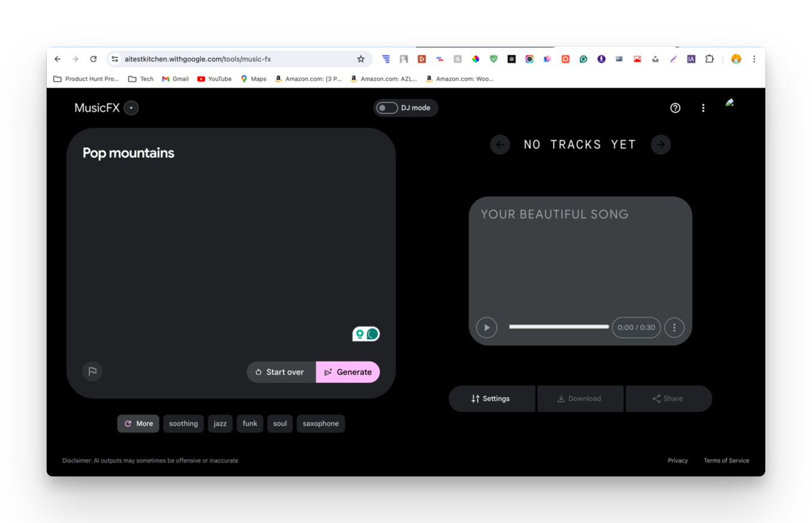Open the MusicFX overflow menu
This screenshot has width=812, height=523.
(703, 108)
